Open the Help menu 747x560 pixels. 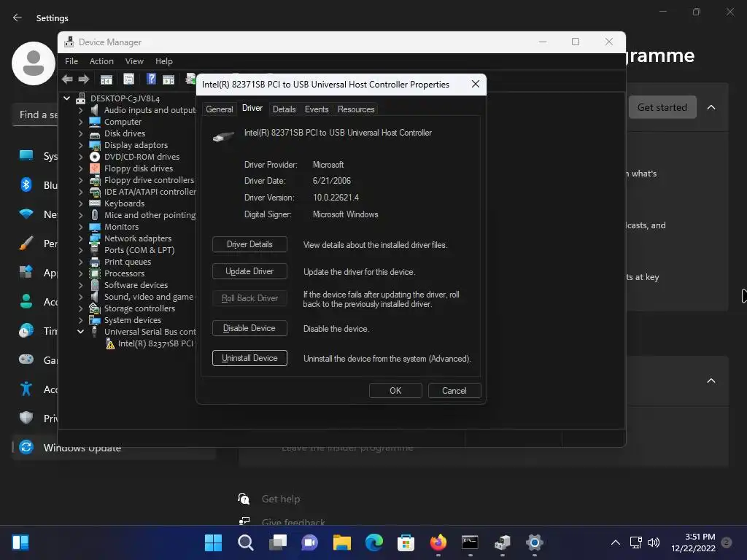[x=164, y=61]
